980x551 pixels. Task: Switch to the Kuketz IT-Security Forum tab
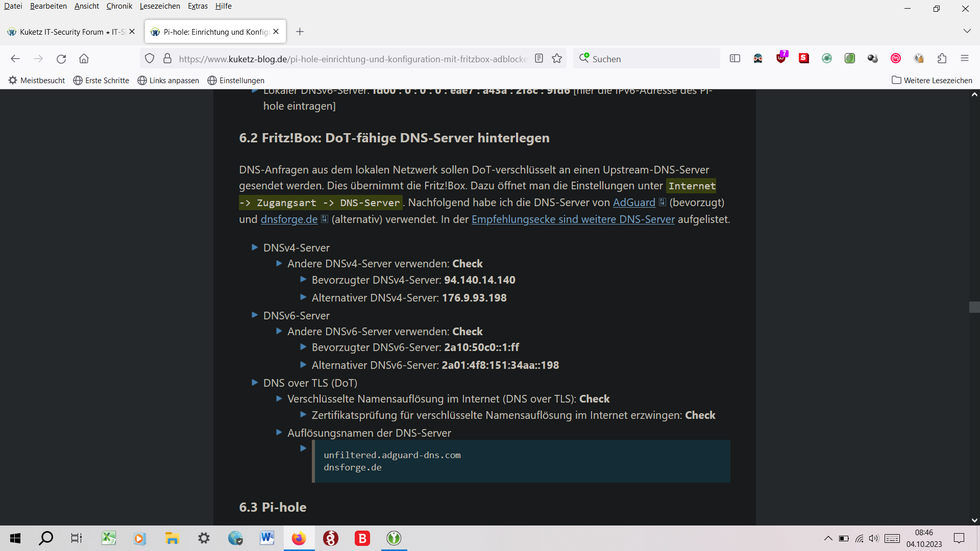66,31
